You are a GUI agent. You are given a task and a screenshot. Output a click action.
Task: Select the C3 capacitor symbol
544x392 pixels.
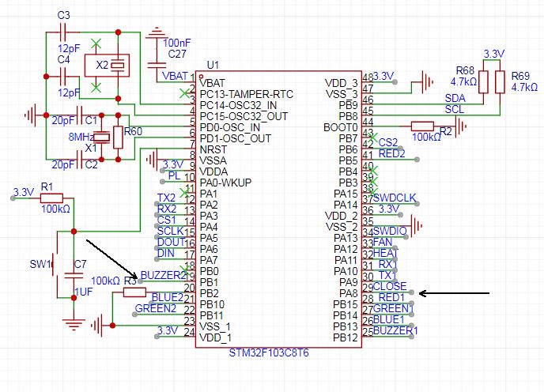(64, 32)
